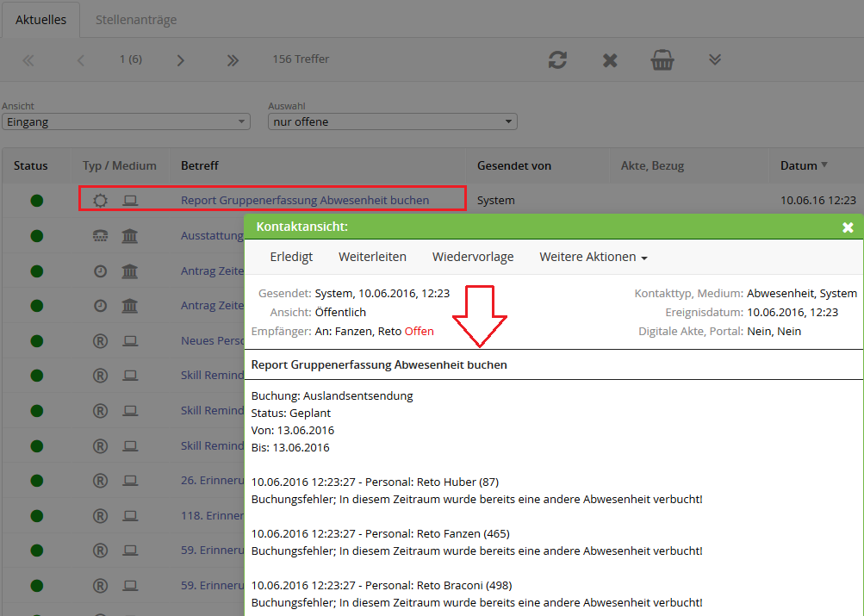The height and width of the screenshot is (616, 864).
Task: Open the 26. Erinneru subject link
Action: pyautogui.click(x=212, y=481)
